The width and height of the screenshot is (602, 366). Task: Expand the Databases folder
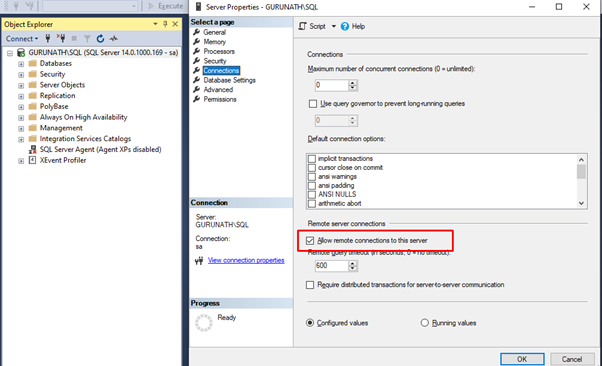(x=21, y=64)
